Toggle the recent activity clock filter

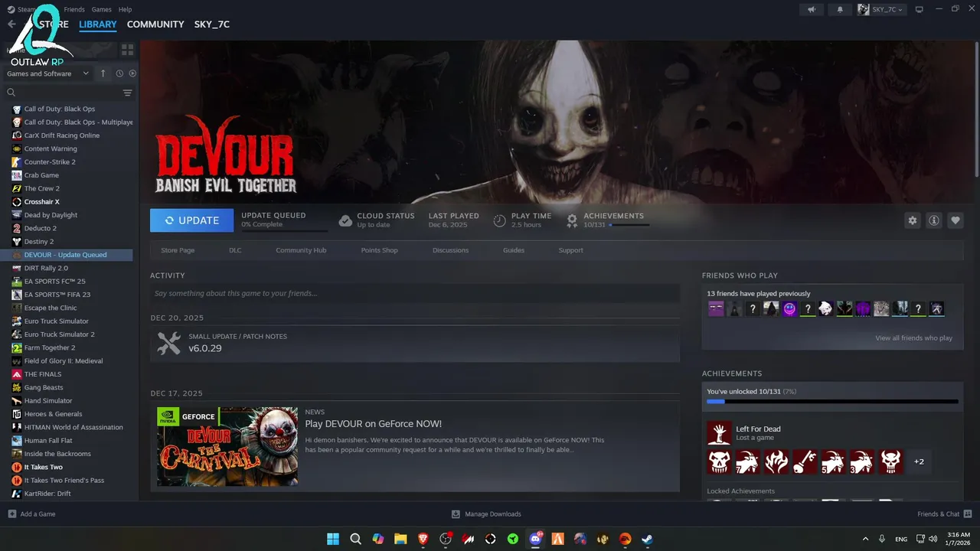[x=119, y=73]
